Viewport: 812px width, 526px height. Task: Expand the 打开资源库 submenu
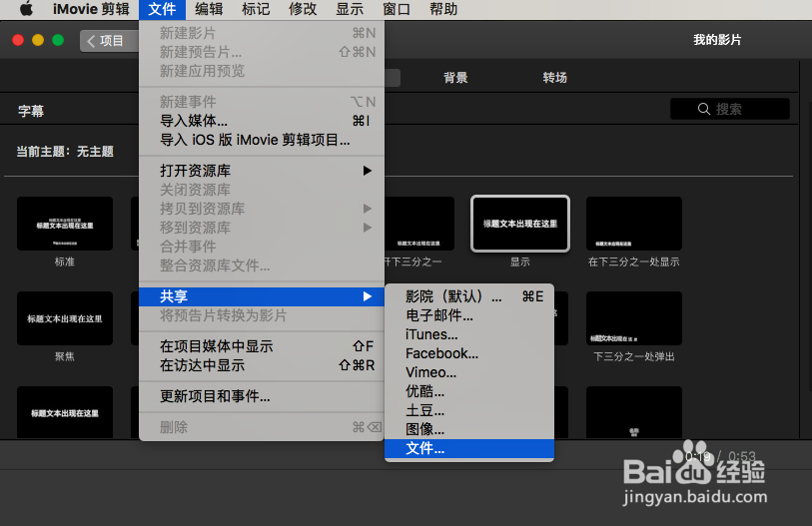coord(262,171)
